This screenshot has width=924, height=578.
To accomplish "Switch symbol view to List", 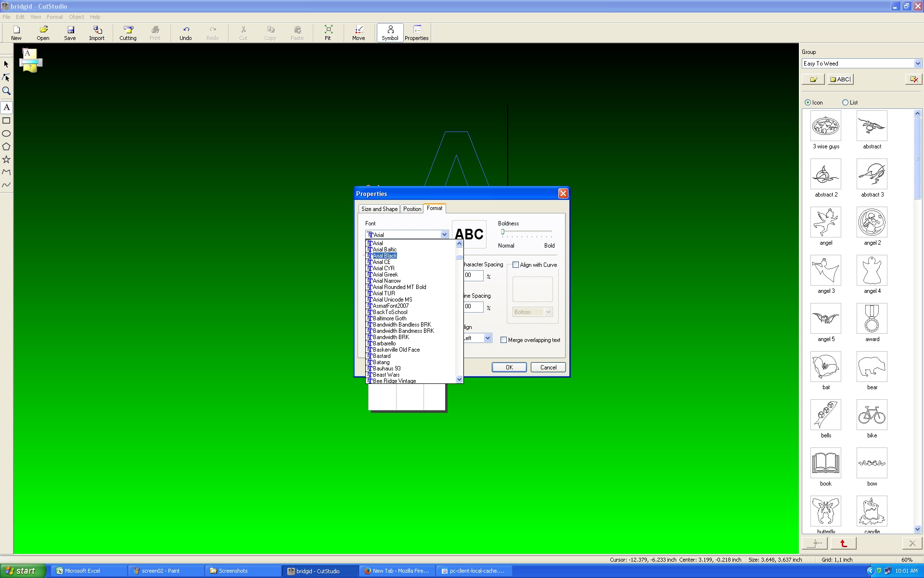I will click(x=845, y=103).
